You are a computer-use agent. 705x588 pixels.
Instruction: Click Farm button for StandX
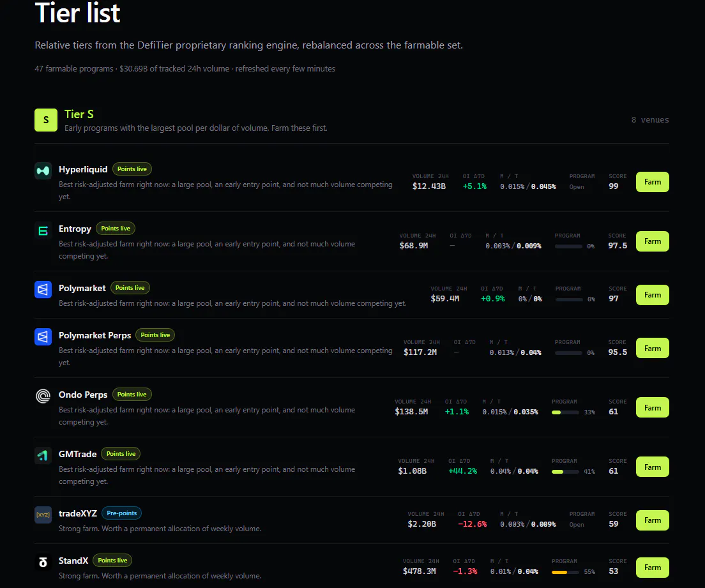(x=653, y=568)
